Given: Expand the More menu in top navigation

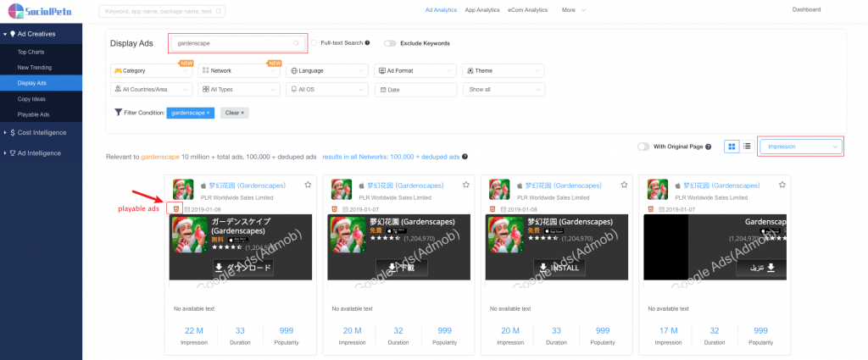Looking at the screenshot, I should click(574, 10).
